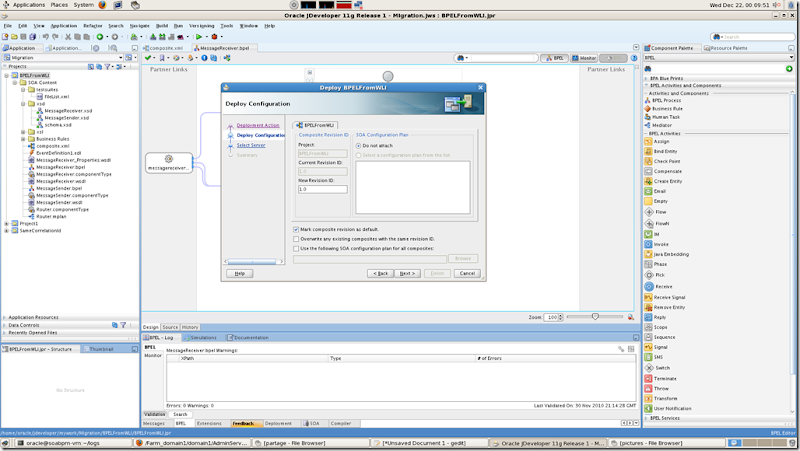The height and width of the screenshot is (451, 800).
Task: Open the Refactor menu
Action: point(92,26)
